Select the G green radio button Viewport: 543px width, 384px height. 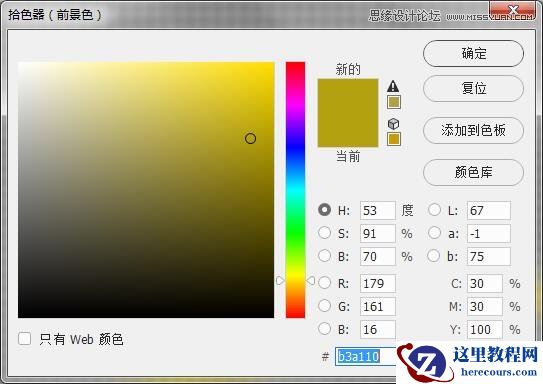pos(324,306)
